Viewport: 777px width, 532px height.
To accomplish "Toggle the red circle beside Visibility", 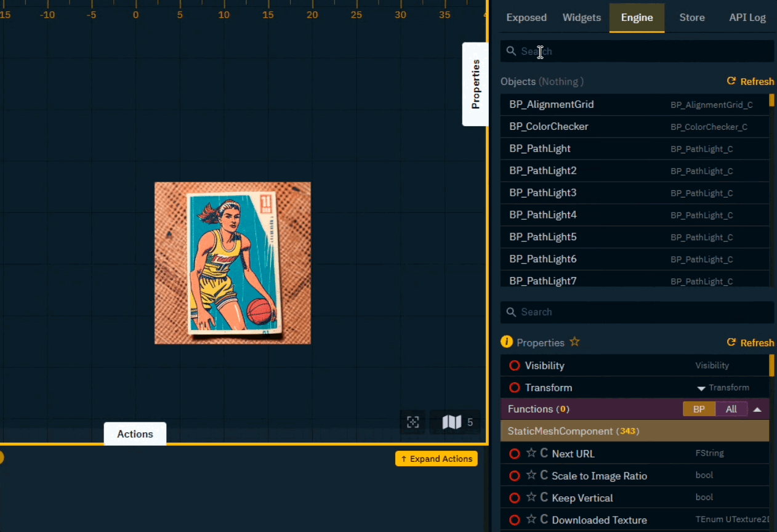I will 515,366.
